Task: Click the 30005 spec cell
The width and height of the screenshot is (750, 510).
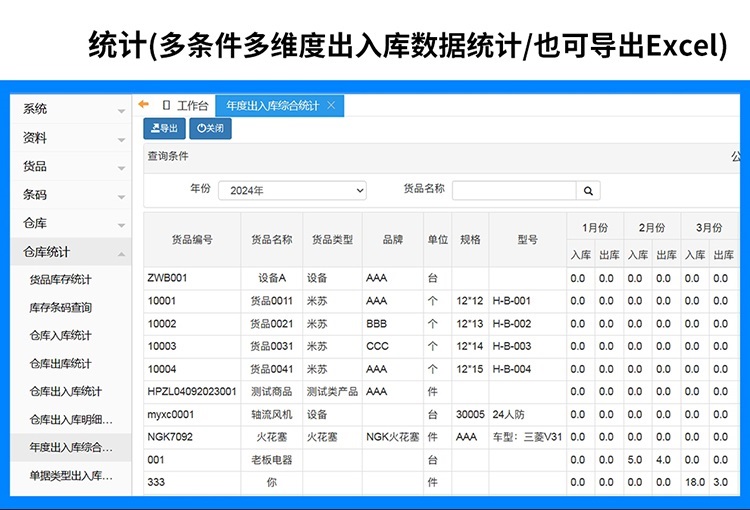Action: coord(470,415)
